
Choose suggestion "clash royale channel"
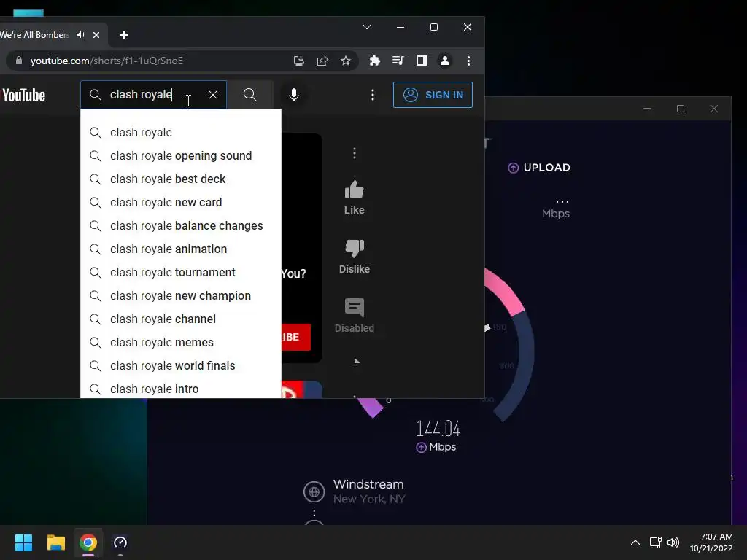[x=181, y=319]
